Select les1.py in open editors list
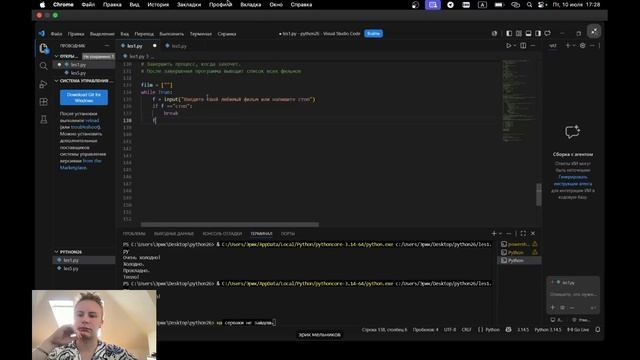 (84, 65)
